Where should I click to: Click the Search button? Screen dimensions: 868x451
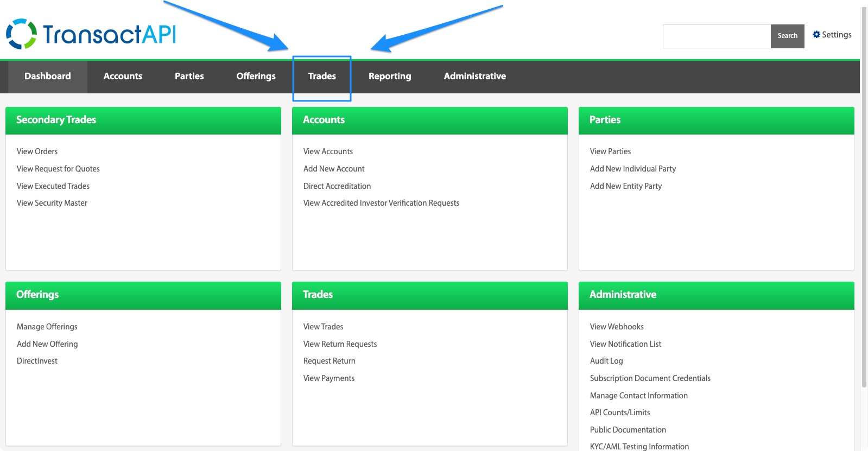pyautogui.click(x=787, y=36)
